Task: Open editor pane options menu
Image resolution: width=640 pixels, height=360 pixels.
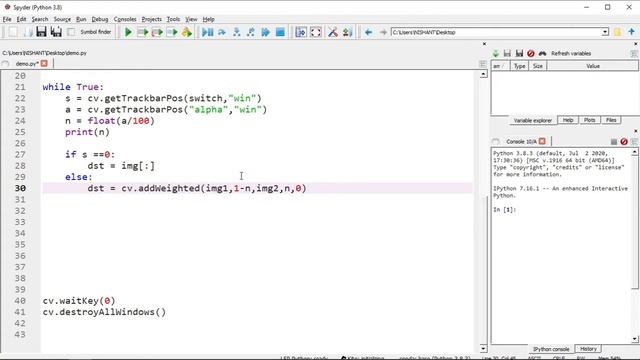Action: pyautogui.click(x=483, y=64)
